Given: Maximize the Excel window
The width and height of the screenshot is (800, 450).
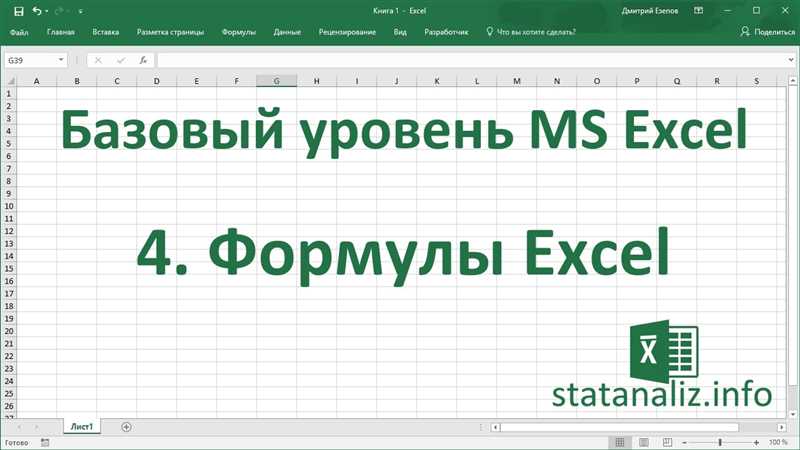Looking at the screenshot, I should (757, 11).
